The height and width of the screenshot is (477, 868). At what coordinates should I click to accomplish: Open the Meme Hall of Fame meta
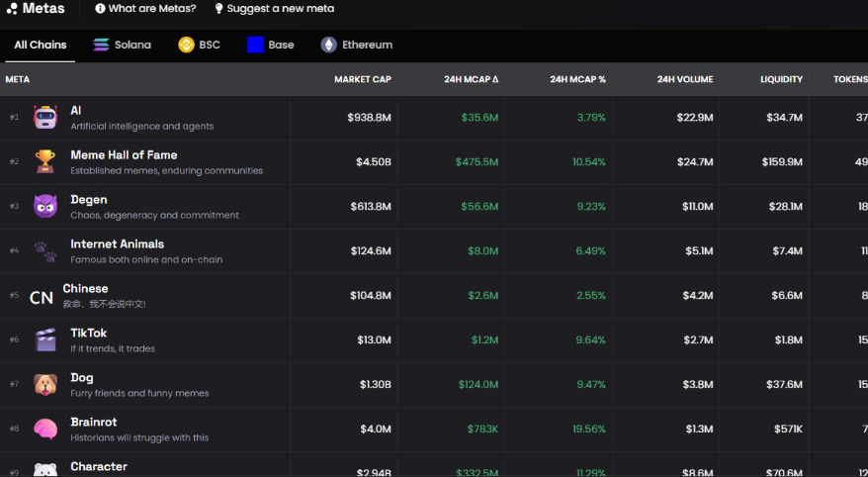pyautogui.click(x=124, y=155)
